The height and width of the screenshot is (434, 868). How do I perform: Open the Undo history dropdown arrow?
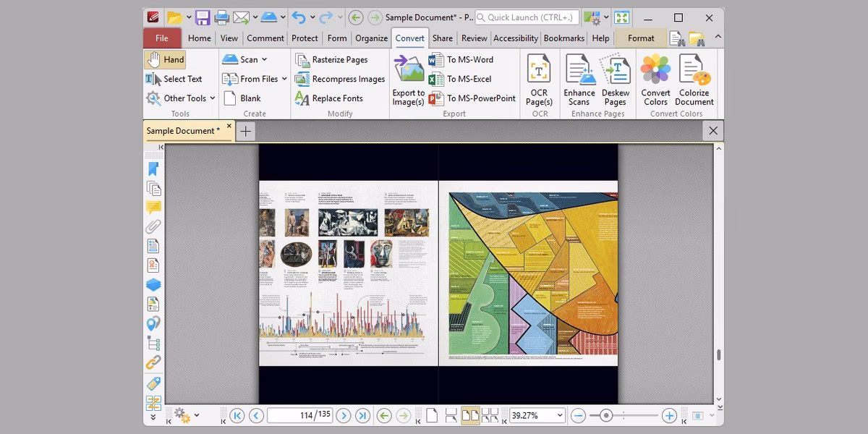(312, 17)
